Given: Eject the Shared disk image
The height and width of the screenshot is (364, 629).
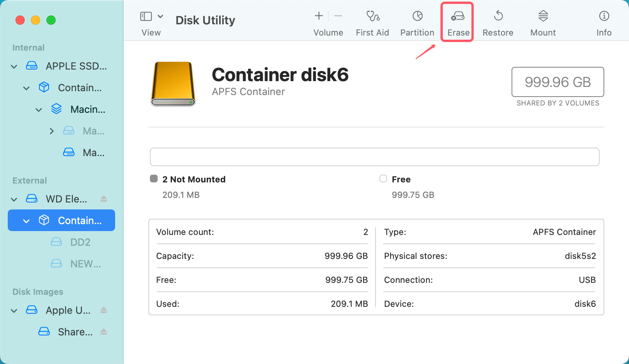Looking at the screenshot, I should [x=104, y=332].
